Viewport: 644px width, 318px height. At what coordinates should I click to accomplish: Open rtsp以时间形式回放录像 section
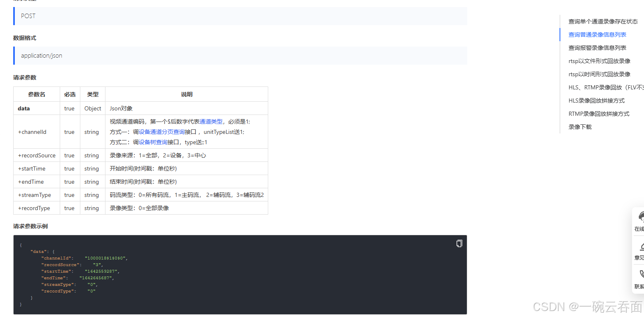pyautogui.click(x=599, y=74)
